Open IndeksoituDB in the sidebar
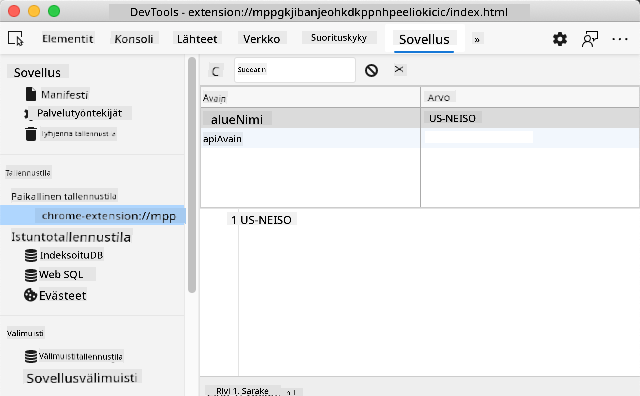This screenshot has width=640, height=396. pyautogui.click(x=71, y=255)
